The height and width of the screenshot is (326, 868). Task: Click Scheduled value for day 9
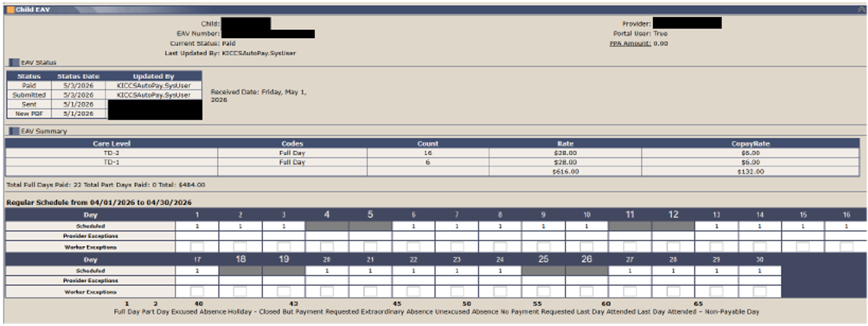click(544, 225)
